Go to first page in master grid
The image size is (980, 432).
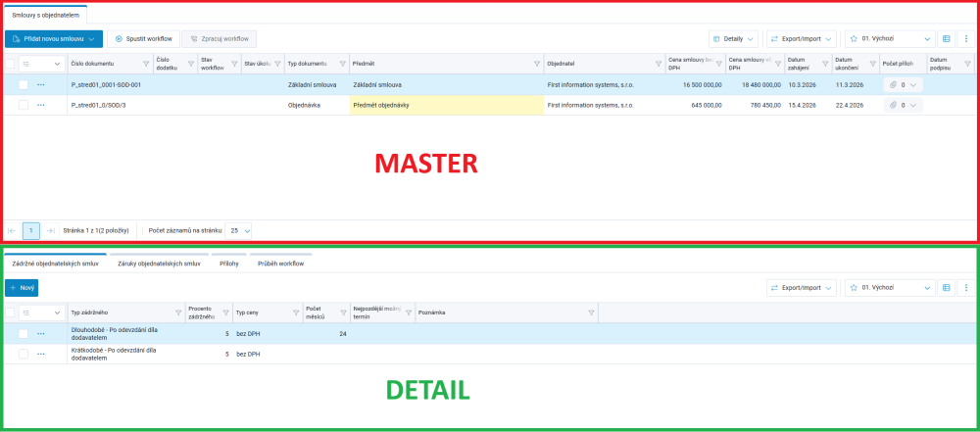[12, 230]
